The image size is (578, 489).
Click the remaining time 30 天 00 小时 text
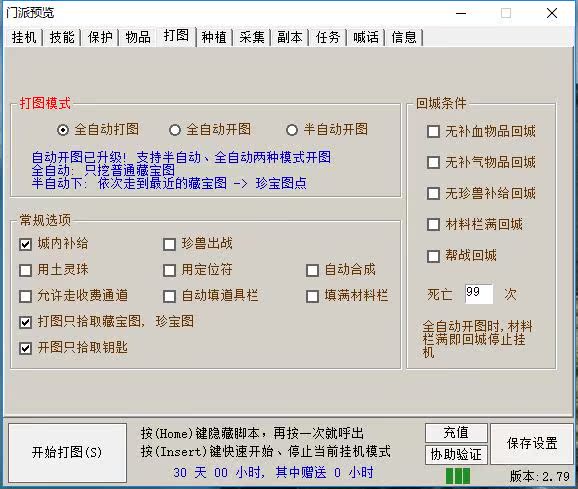coord(218,473)
